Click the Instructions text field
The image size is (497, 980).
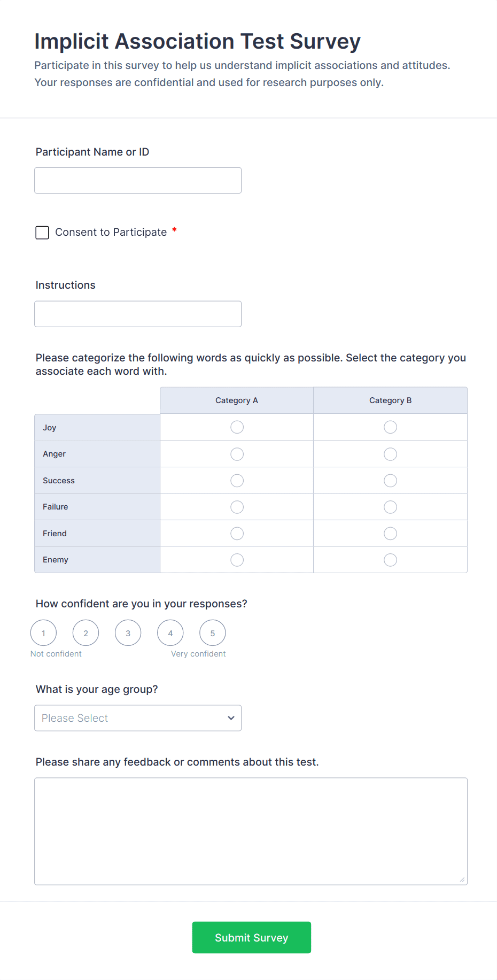coord(138,314)
